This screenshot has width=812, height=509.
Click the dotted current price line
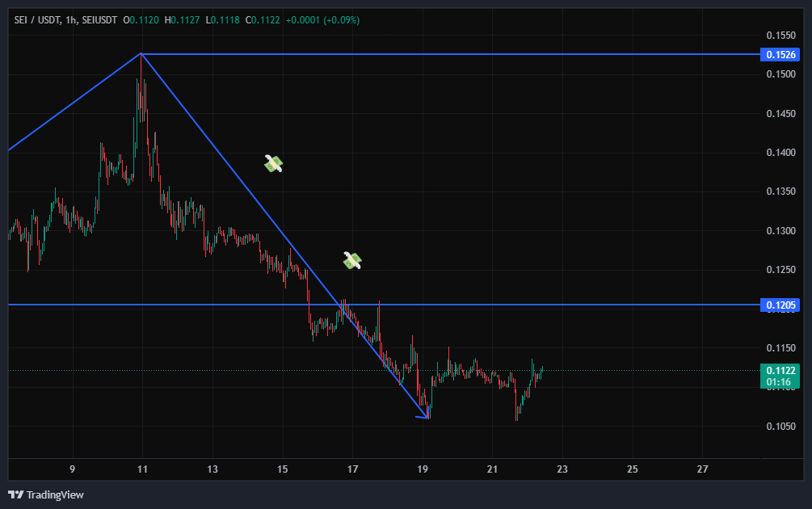coord(646,371)
